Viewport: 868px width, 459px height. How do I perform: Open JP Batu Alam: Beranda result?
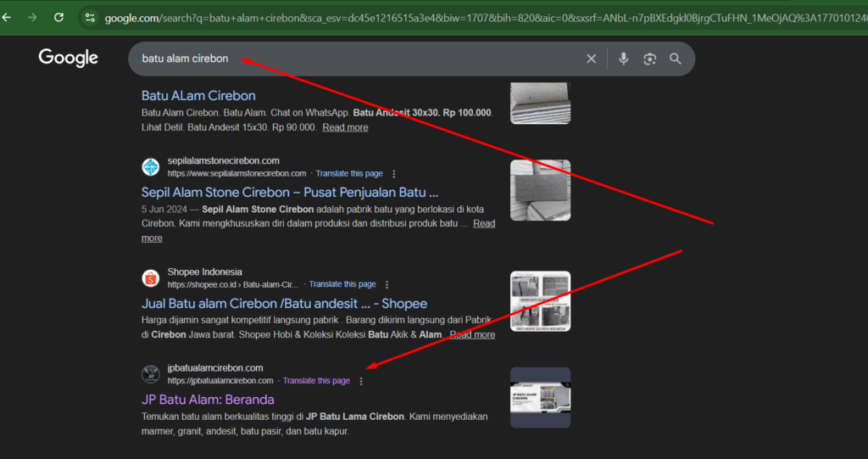(x=208, y=400)
